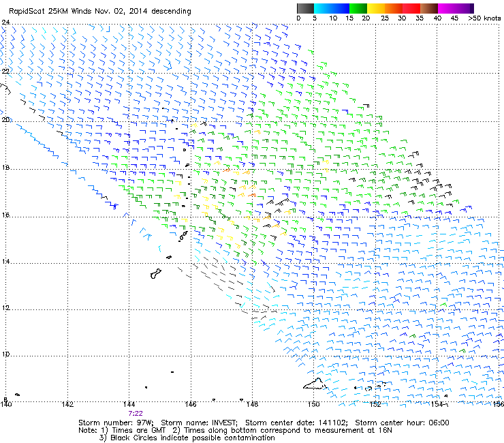Click the Guam island outline near 13N
The height and width of the screenshot is (443, 504).
155,274
